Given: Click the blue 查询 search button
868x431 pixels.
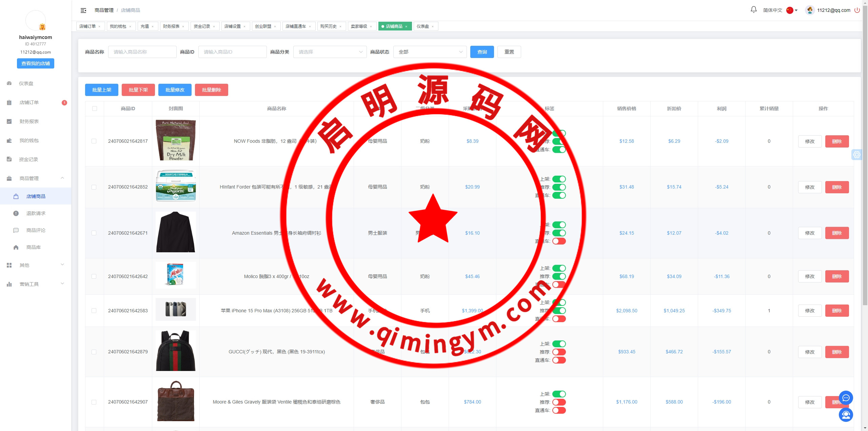Looking at the screenshot, I should (482, 52).
